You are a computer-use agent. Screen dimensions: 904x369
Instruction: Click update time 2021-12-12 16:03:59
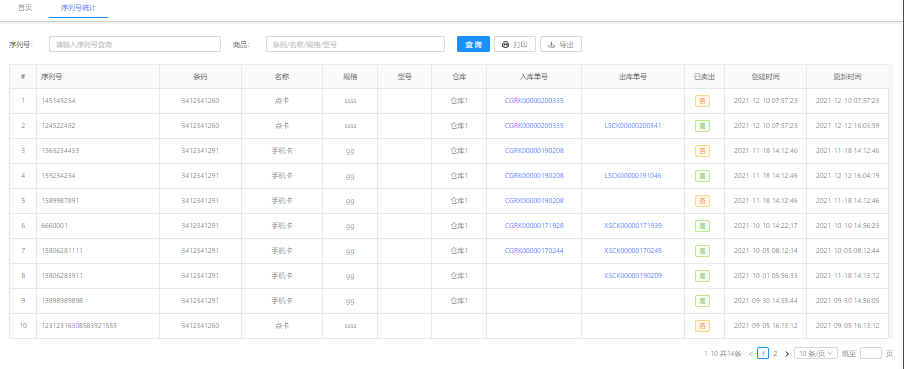click(848, 125)
